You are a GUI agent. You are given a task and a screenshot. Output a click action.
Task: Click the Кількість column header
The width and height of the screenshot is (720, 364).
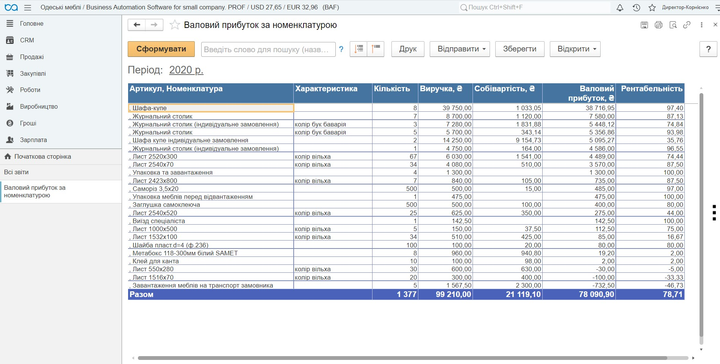395,93
